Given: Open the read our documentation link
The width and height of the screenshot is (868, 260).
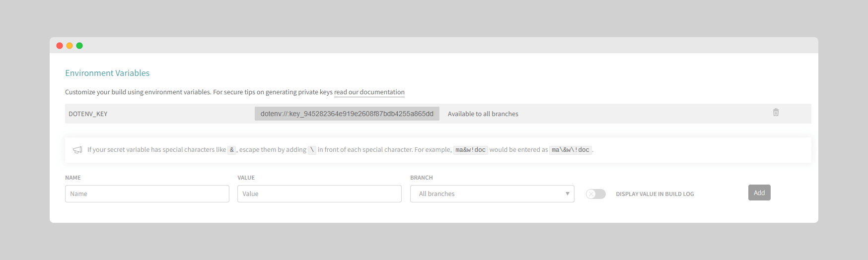Looking at the screenshot, I should click(369, 92).
